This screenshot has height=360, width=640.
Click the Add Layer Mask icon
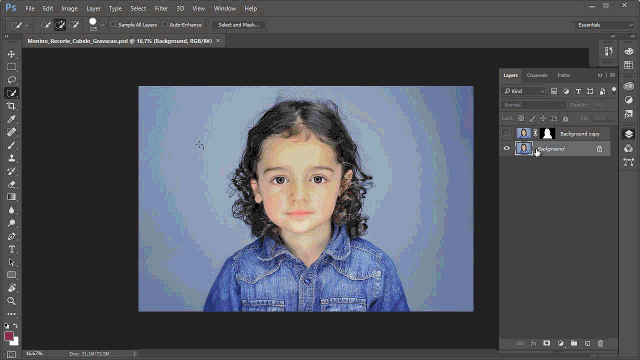(x=547, y=344)
